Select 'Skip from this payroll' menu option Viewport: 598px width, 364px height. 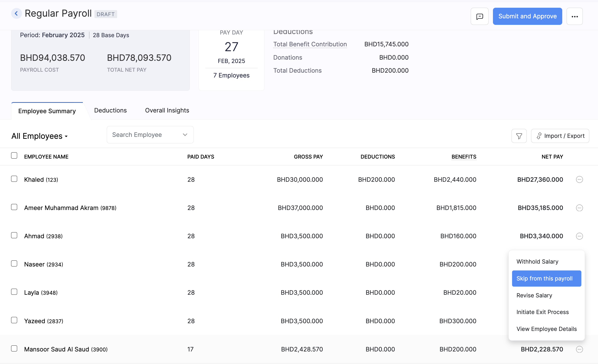click(x=546, y=278)
